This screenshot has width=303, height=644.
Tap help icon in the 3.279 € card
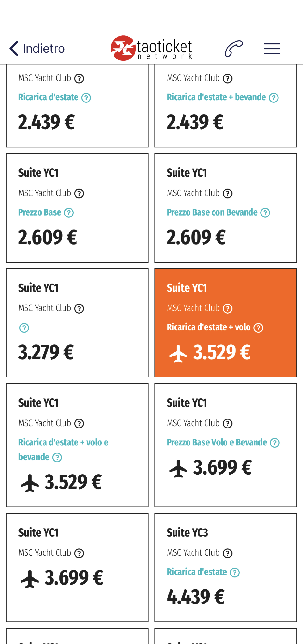pyautogui.click(x=24, y=328)
